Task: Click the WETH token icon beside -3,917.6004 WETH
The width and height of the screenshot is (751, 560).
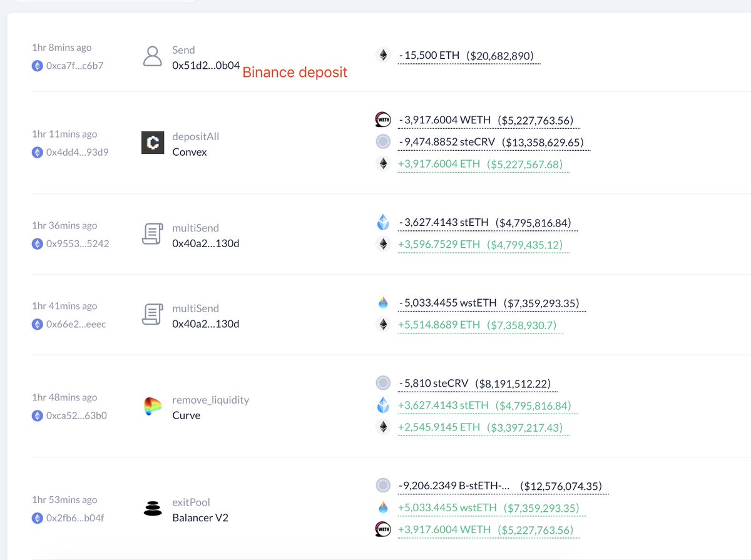Action: click(383, 120)
